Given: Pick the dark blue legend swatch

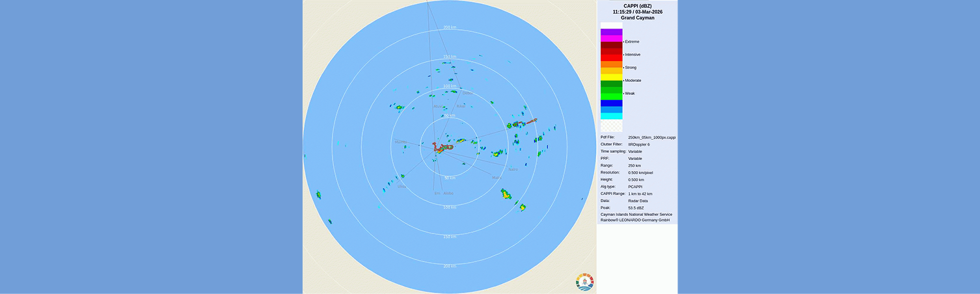Looking at the screenshot, I should (x=611, y=103).
